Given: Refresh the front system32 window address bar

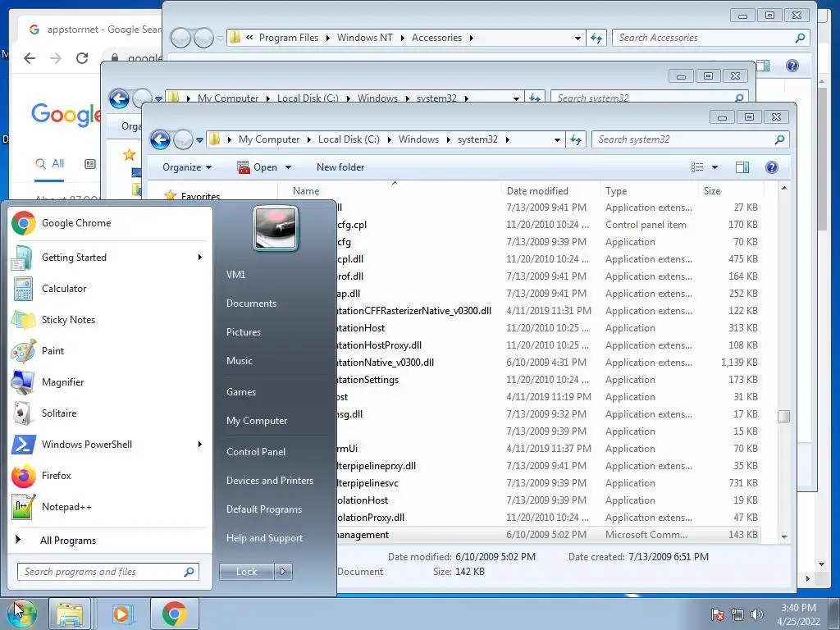Looking at the screenshot, I should click(x=576, y=139).
